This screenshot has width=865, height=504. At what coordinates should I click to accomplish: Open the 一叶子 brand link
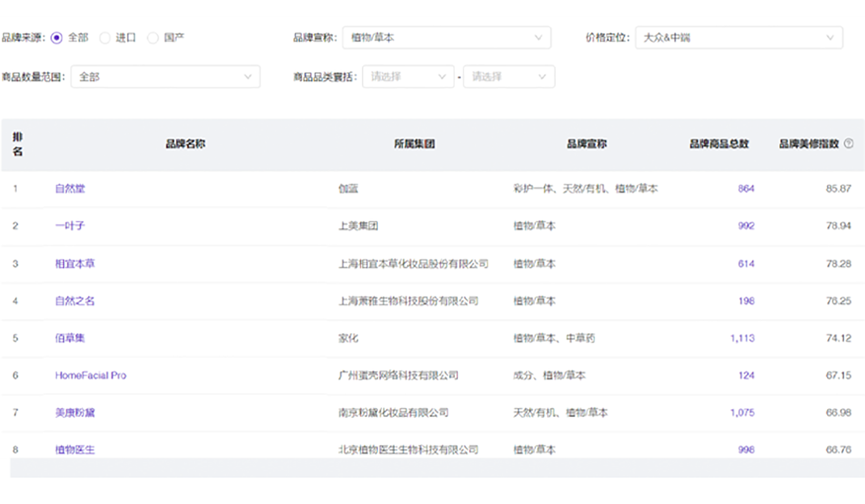(70, 226)
